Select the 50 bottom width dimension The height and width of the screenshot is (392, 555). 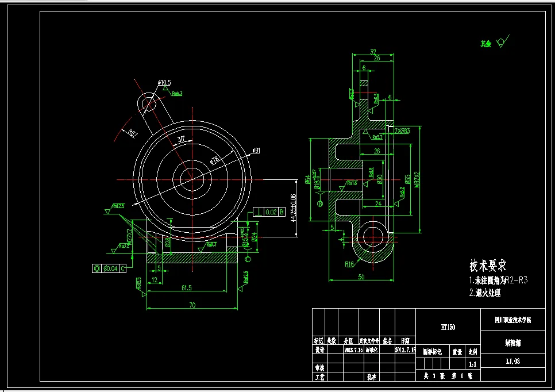(361, 276)
